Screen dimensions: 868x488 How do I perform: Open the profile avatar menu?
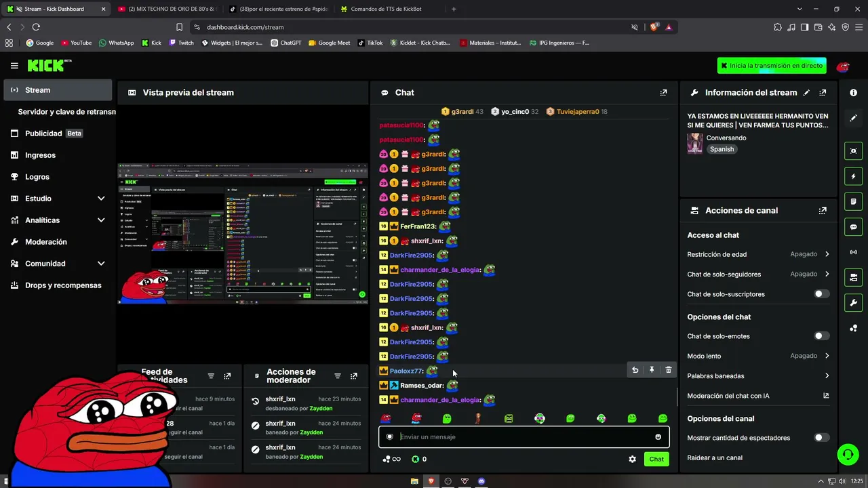[843, 66]
